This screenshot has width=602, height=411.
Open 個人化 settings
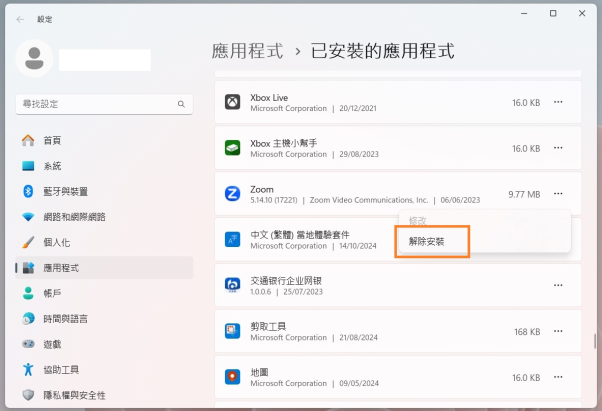[x=104, y=242]
